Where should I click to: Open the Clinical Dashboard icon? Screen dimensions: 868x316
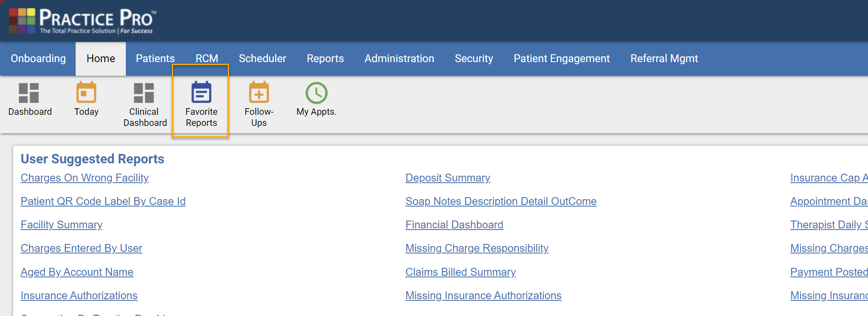tap(144, 93)
